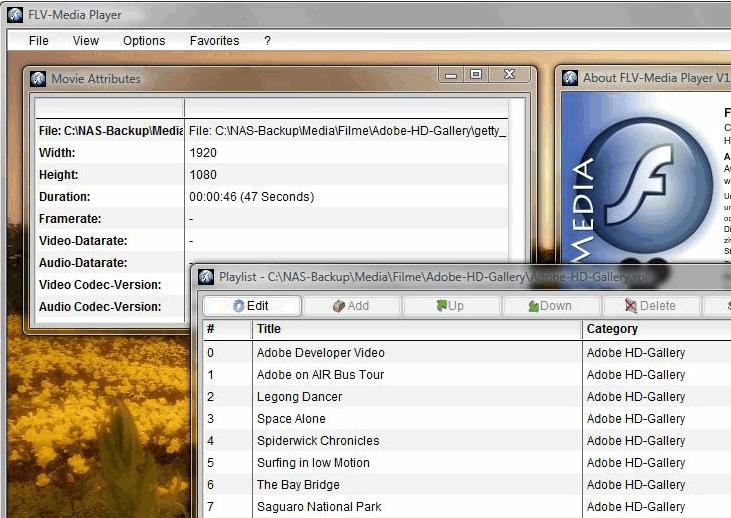Click the Duration value 00:00:46
The width and height of the screenshot is (731, 518).
251,197
